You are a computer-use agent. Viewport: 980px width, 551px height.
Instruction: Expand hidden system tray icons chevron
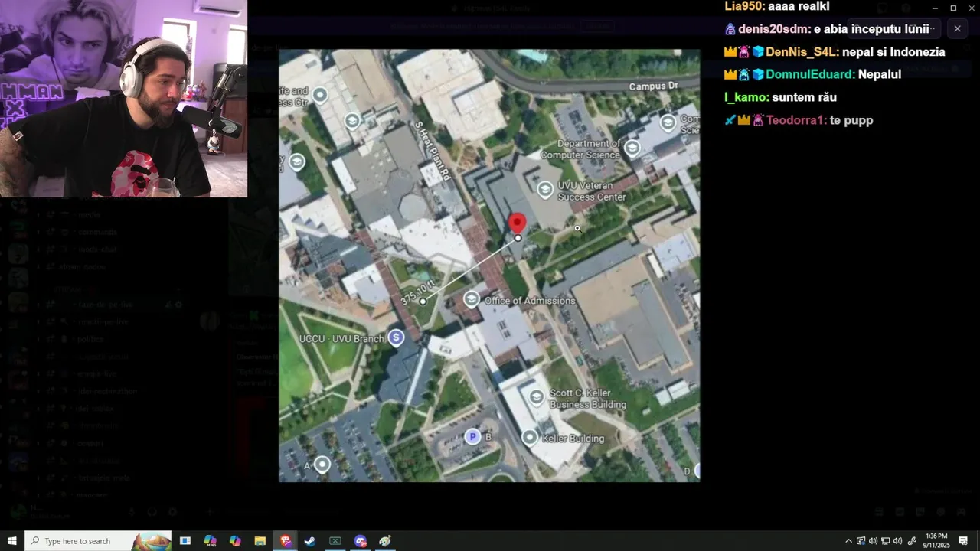(848, 541)
